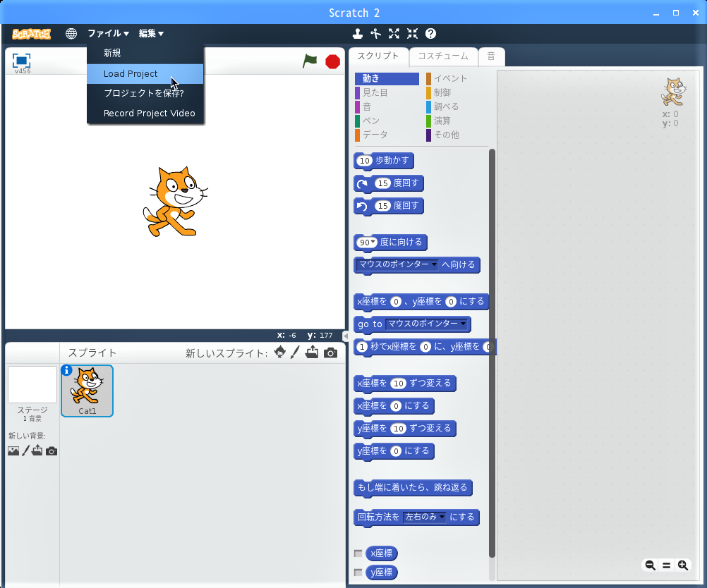Take new backdrop from camera
707x588 pixels.
[52, 451]
